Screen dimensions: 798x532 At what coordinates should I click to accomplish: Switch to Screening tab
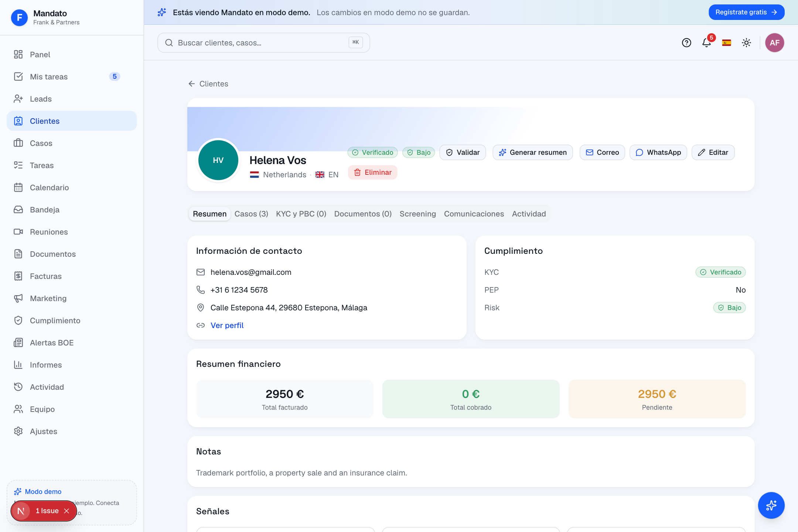[x=417, y=214]
